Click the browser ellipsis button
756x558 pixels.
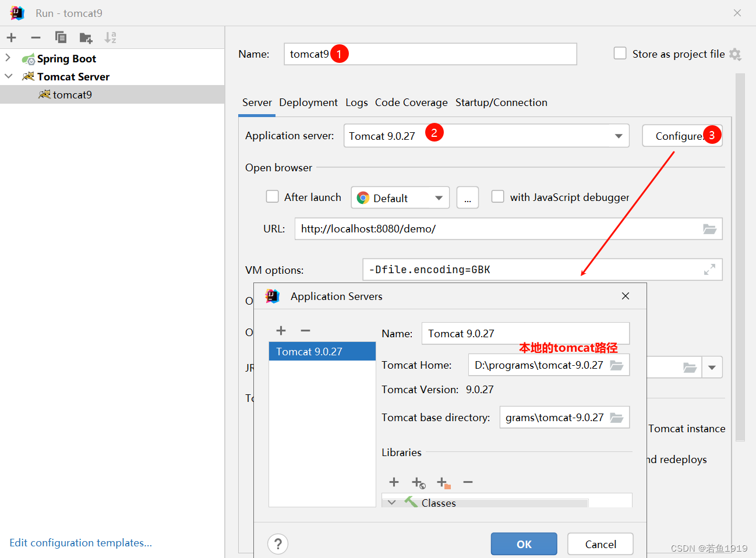pos(468,197)
